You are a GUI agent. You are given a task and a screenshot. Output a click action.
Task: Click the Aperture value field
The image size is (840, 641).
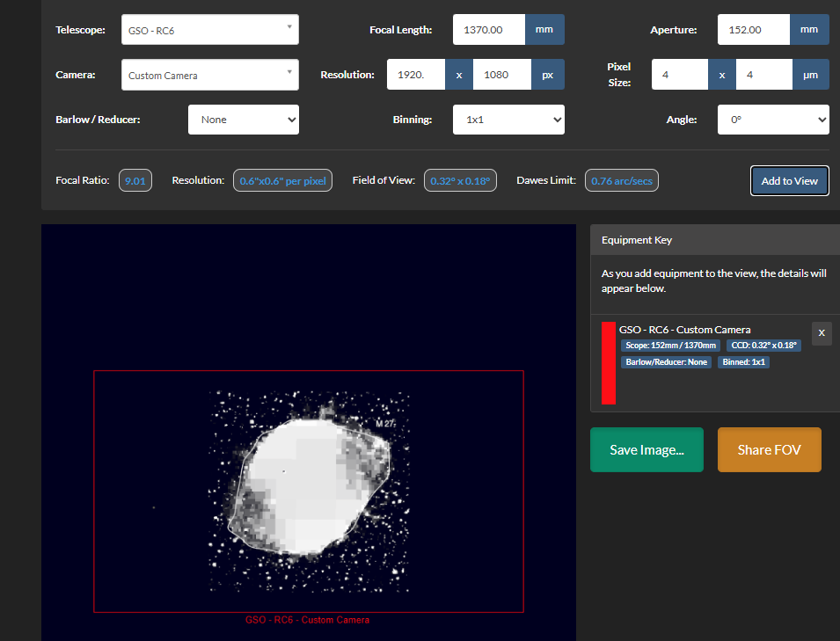[753, 29]
